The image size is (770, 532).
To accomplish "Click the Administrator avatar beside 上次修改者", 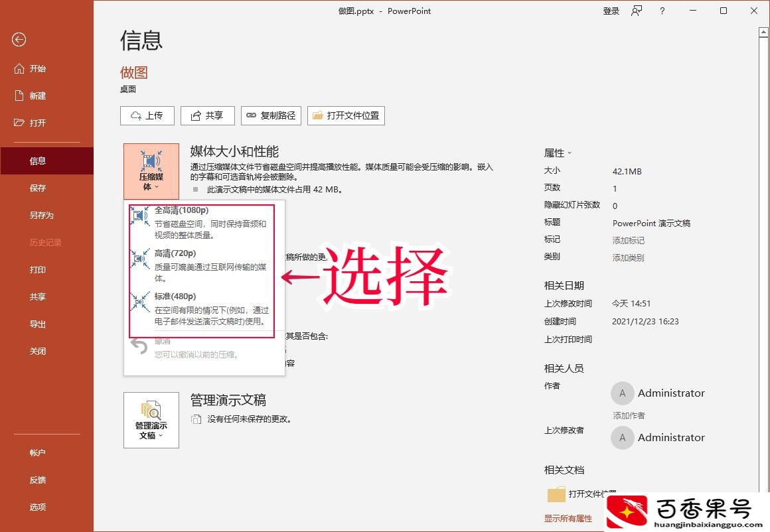I will coord(622,437).
